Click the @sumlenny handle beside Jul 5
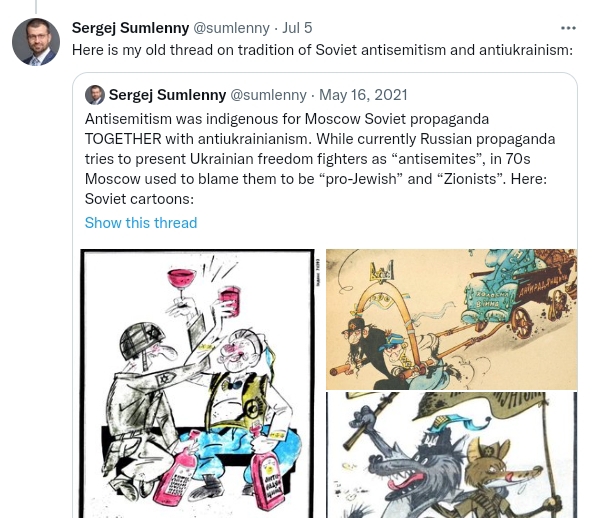The height and width of the screenshot is (518, 592). pos(231,28)
